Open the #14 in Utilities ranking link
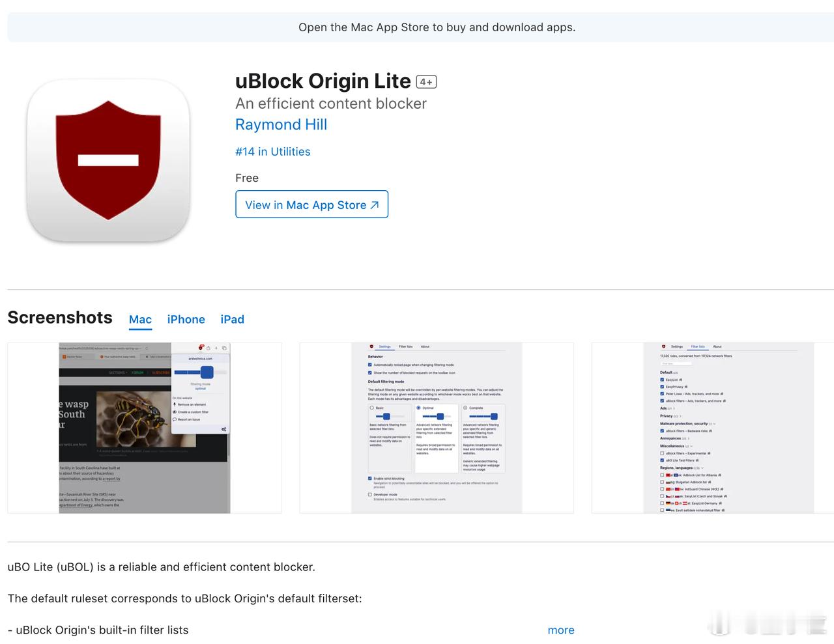834x644 pixels. click(272, 152)
